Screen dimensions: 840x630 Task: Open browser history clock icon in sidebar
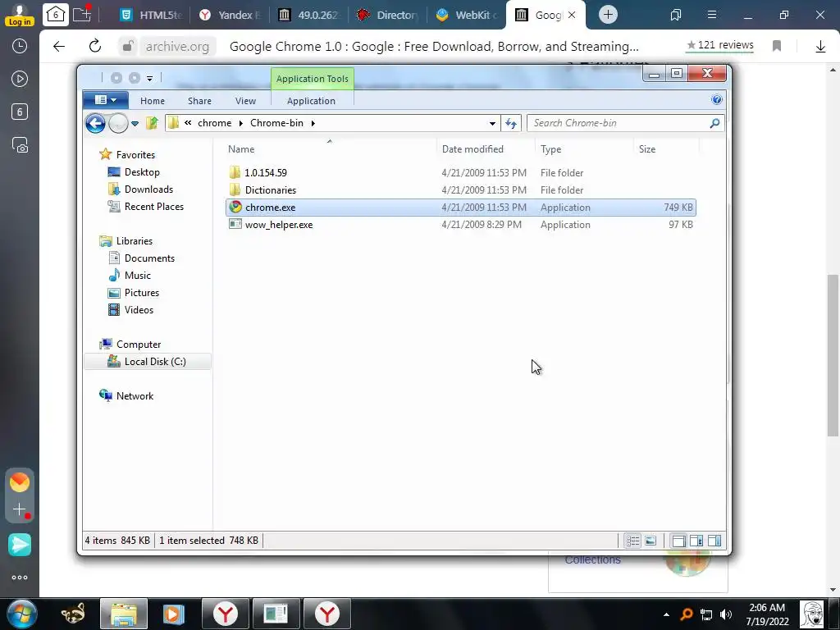point(20,46)
